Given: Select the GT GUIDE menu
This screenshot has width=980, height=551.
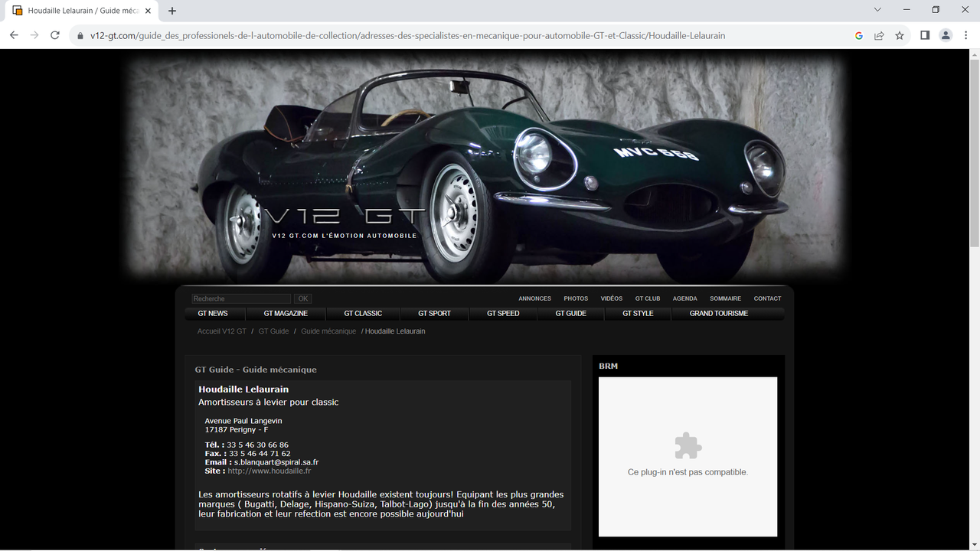Looking at the screenshot, I should [570, 314].
